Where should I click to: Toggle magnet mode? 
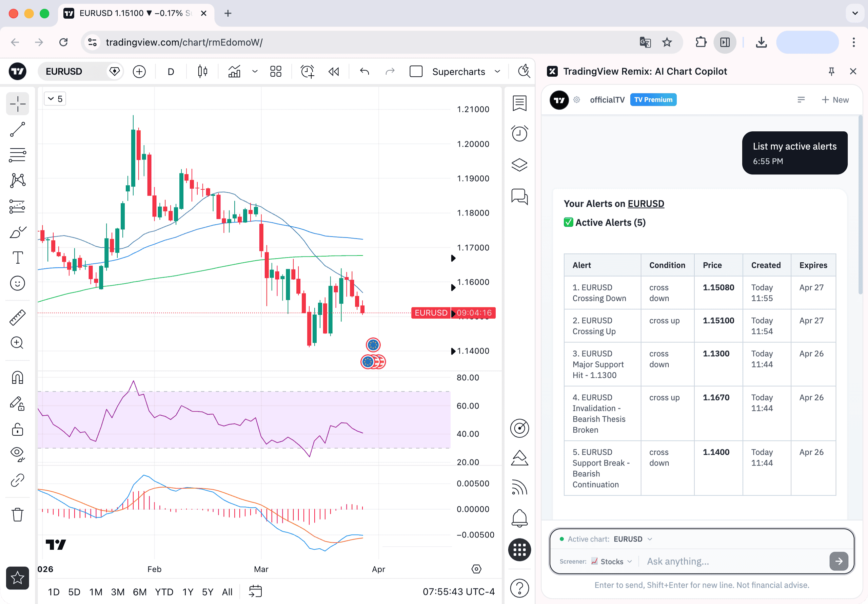[x=17, y=378]
